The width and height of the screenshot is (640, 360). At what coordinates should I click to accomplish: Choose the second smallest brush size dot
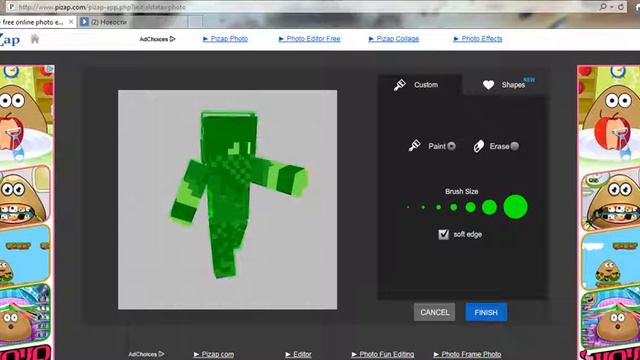point(423,207)
